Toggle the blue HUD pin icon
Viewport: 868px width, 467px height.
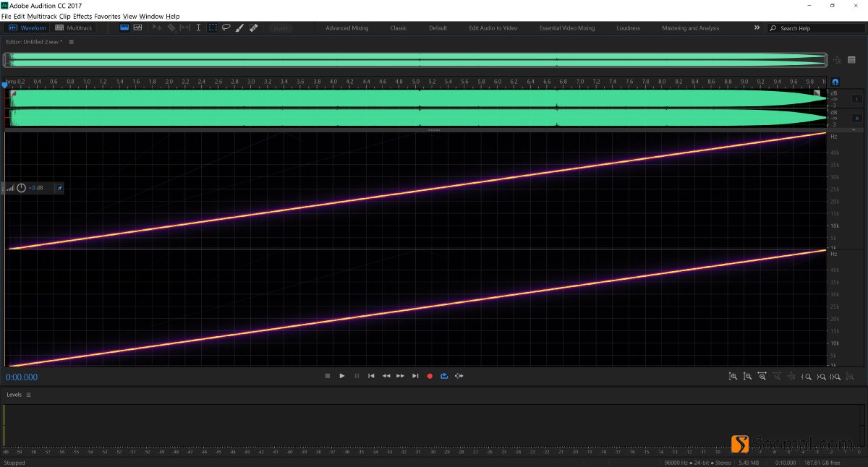(60, 188)
